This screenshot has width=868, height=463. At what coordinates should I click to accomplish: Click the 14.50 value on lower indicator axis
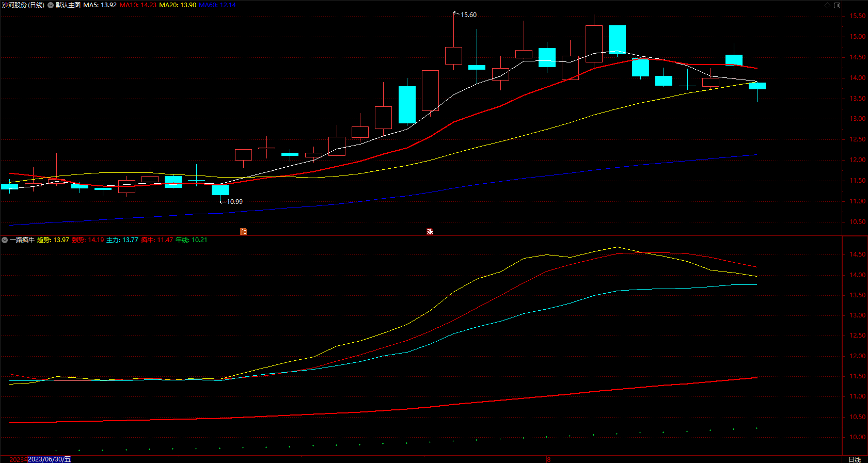click(x=858, y=254)
